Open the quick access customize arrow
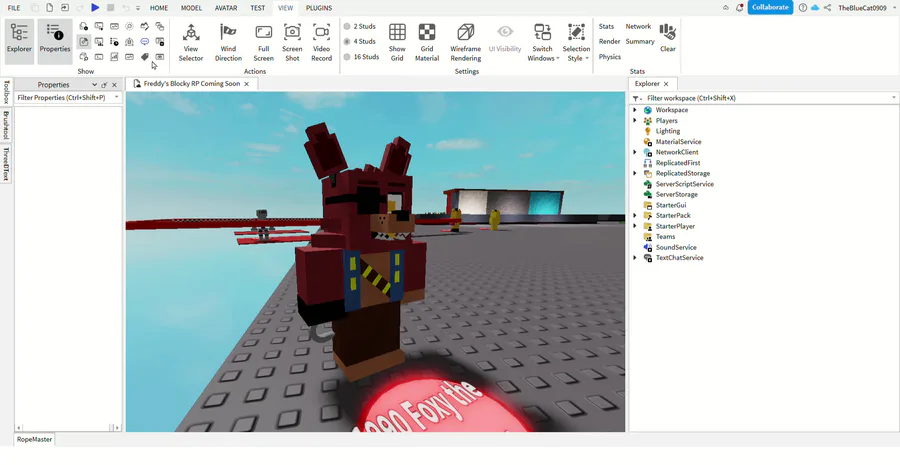Image resolution: width=900 pixels, height=465 pixels. 138,8
